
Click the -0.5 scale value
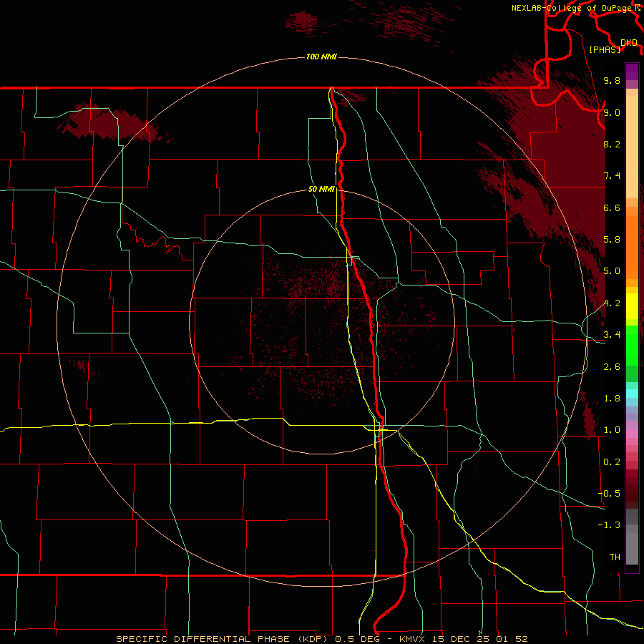pyautogui.click(x=609, y=494)
